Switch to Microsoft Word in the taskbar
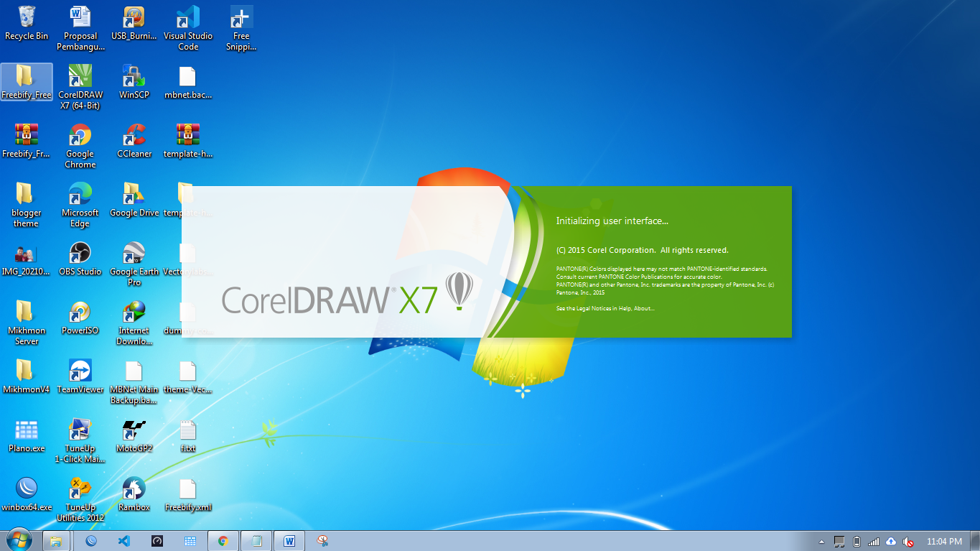 tap(289, 541)
